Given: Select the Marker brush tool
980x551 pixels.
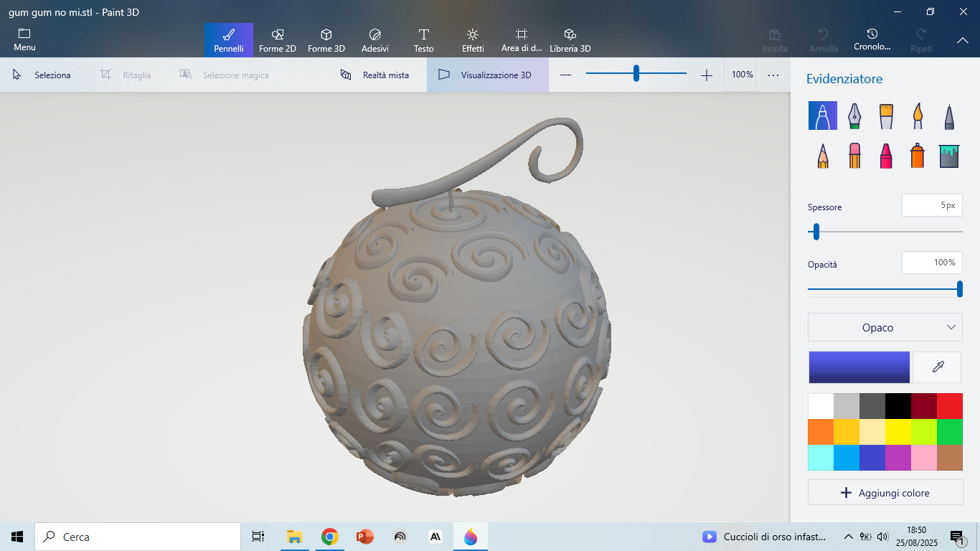Looking at the screenshot, I should (x=823, y=116).
